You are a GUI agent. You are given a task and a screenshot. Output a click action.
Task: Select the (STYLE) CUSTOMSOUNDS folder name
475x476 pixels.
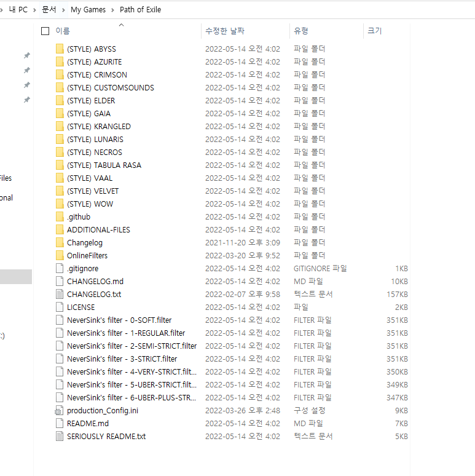click(111, 88)
